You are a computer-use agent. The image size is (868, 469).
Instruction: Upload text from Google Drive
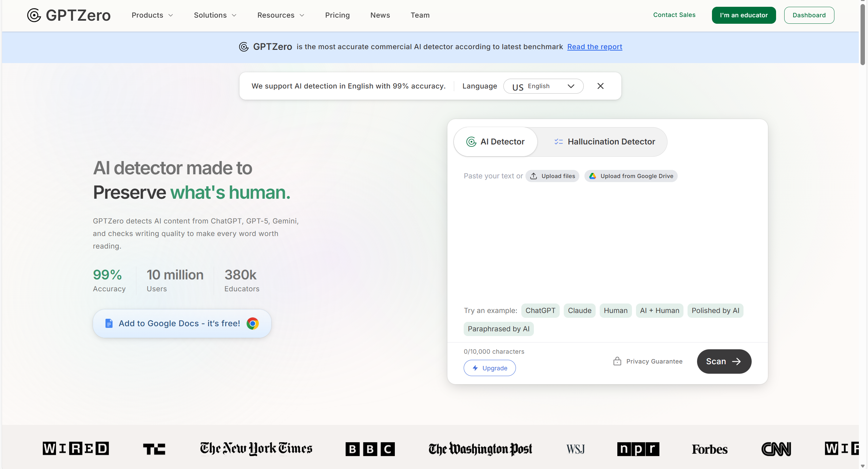[x=630, y=176]
